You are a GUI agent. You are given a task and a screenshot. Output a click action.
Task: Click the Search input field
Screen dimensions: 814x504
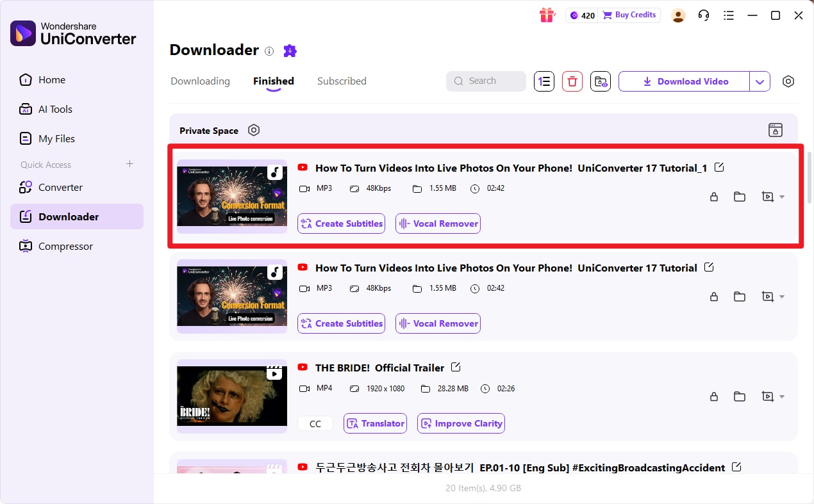486,81
